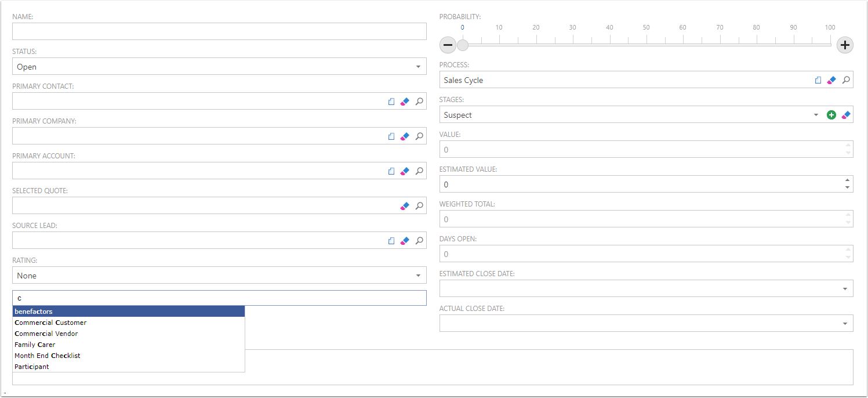
Task: Clear the Process field with eraser
Action: click(831, 80)
